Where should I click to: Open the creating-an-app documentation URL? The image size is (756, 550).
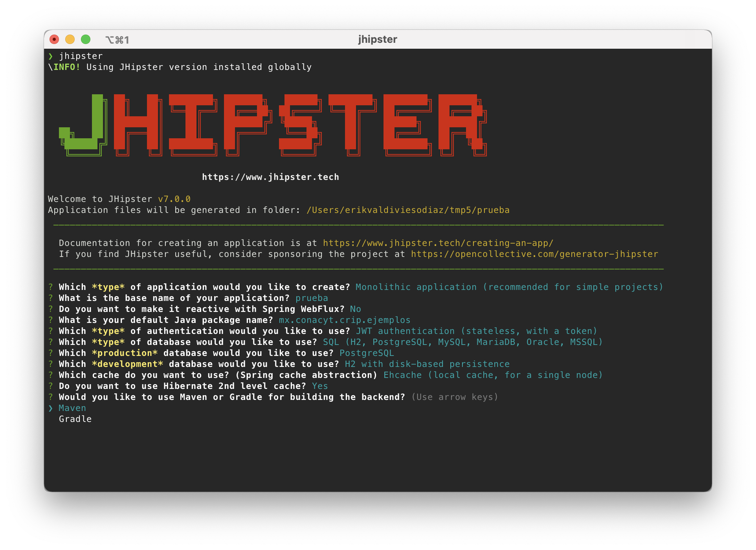(438, 243)
